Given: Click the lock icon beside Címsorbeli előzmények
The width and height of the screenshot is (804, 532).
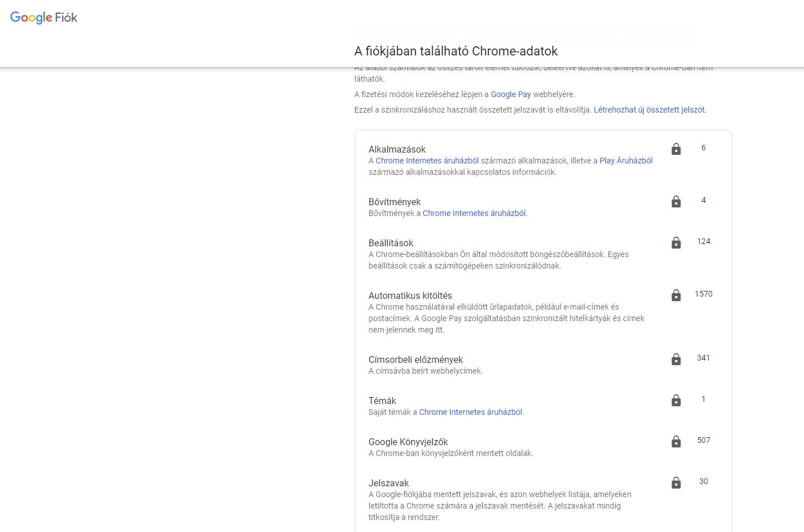Looking at the screenshot, I should (x=676, y=359).
